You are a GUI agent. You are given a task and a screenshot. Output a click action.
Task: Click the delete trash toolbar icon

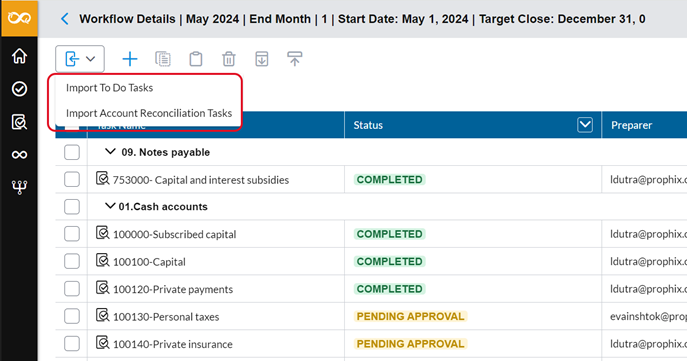coord(229,59)
